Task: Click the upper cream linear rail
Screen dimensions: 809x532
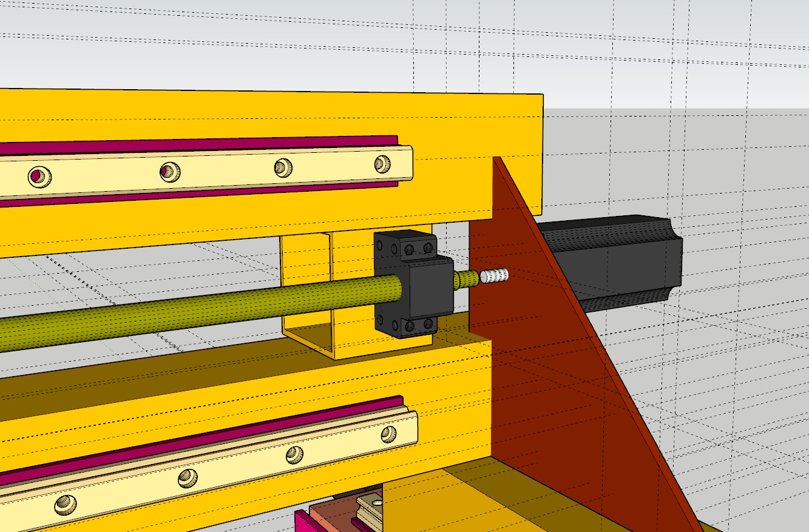Action: pyautogui.click(x=206, y=171)
